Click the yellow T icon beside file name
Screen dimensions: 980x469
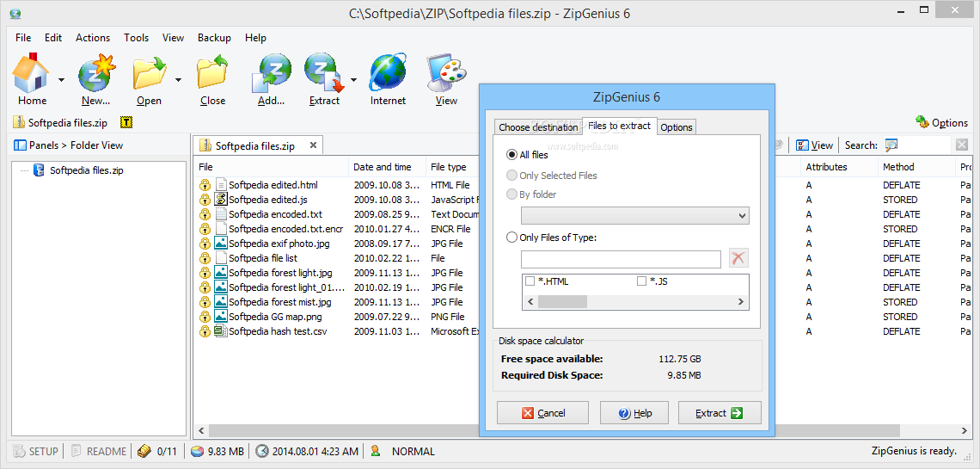(126, 122)
